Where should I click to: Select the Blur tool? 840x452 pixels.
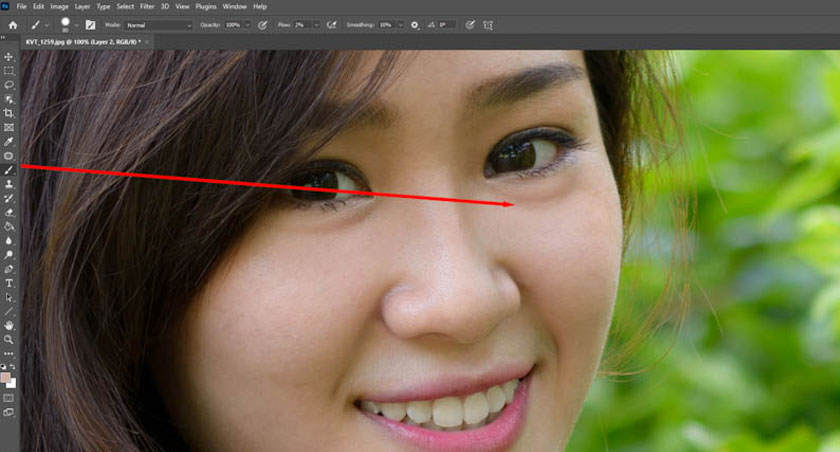coord(9,240)
